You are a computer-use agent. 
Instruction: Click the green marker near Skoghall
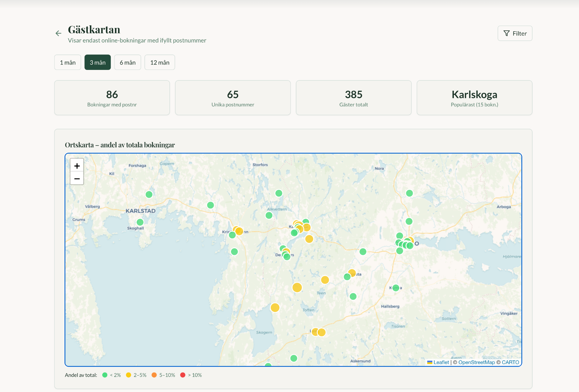click(x=140, y=222)
